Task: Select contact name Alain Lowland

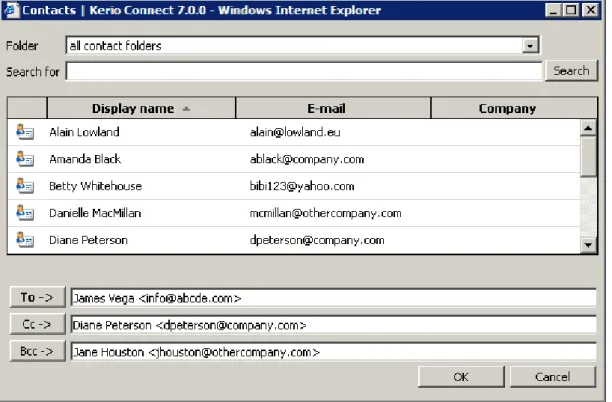Action: click(x=84, y=132)
